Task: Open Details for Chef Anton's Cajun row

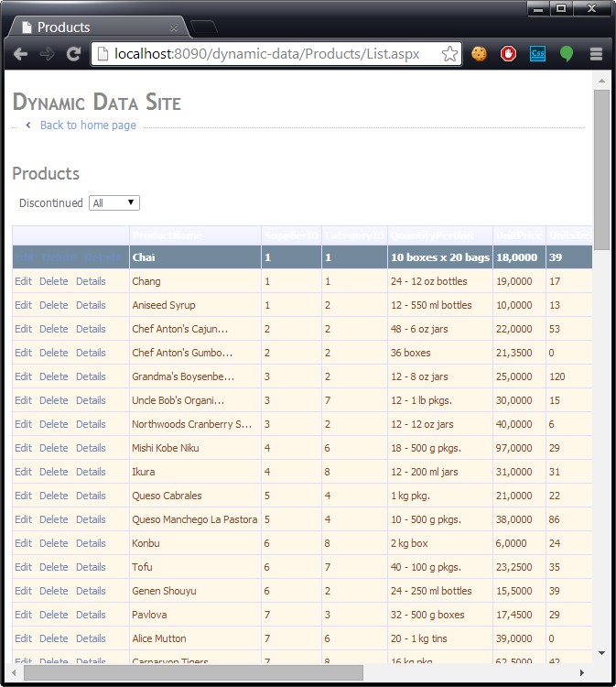Action: pos(91,329)
